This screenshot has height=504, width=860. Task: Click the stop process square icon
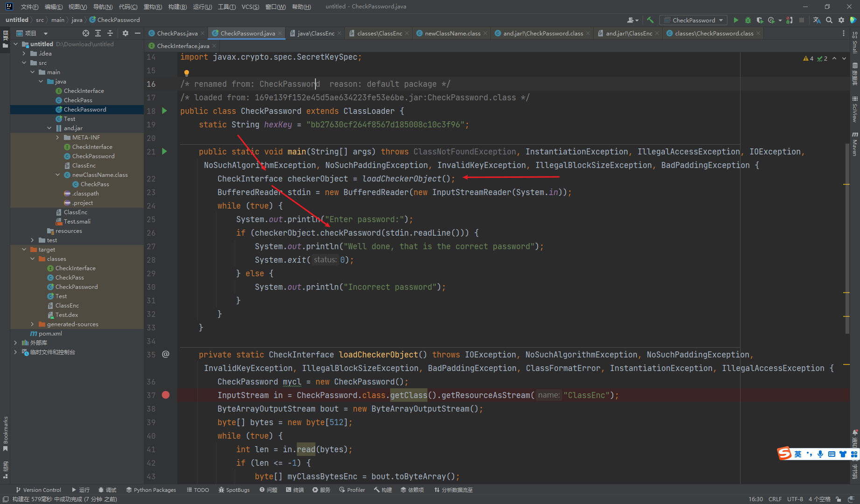tap(802, 20)
